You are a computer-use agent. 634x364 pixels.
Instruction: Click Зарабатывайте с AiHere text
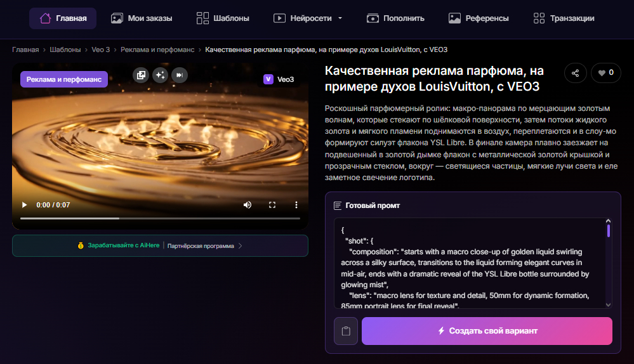tap(123, 245)
